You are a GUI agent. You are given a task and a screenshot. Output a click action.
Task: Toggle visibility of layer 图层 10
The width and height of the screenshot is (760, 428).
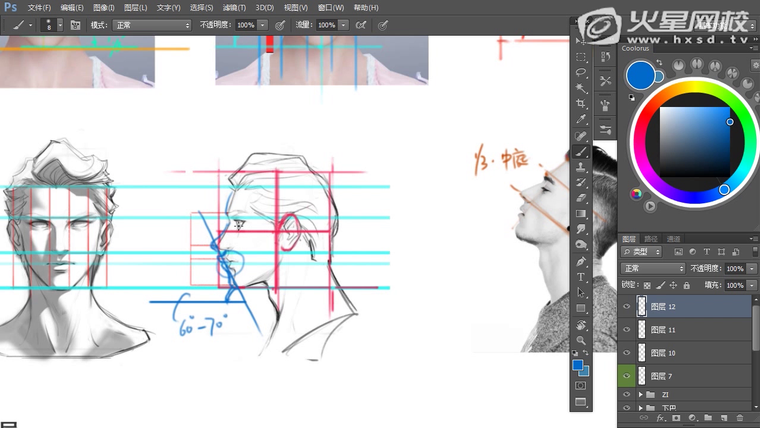(x=627, y=353)
